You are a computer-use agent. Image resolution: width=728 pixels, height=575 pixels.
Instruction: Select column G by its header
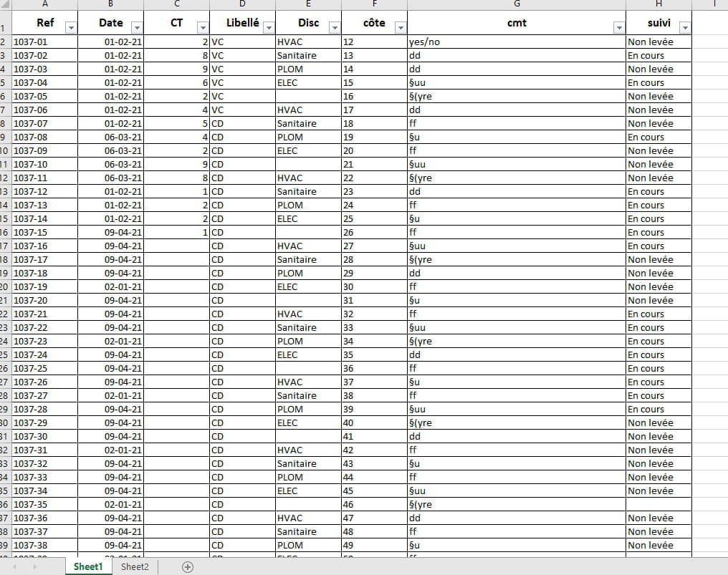[x=517, y=4]
